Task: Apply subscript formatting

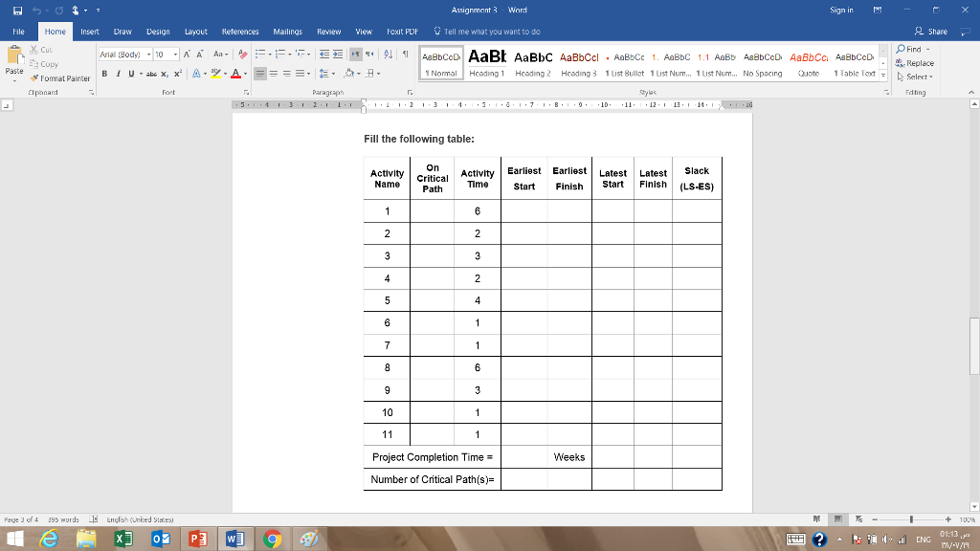Action: (x=165, y=72)
